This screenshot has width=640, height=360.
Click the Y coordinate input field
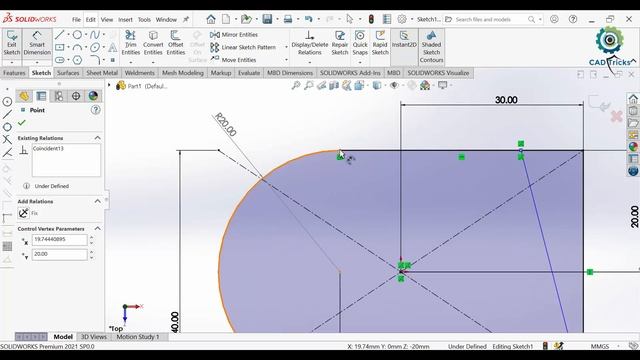tap(59, 254)
